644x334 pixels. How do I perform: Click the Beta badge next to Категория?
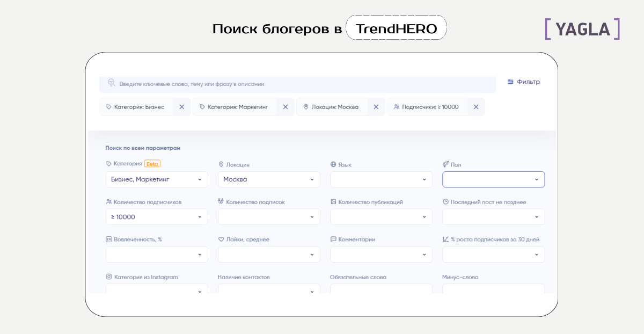coord(152,164)
